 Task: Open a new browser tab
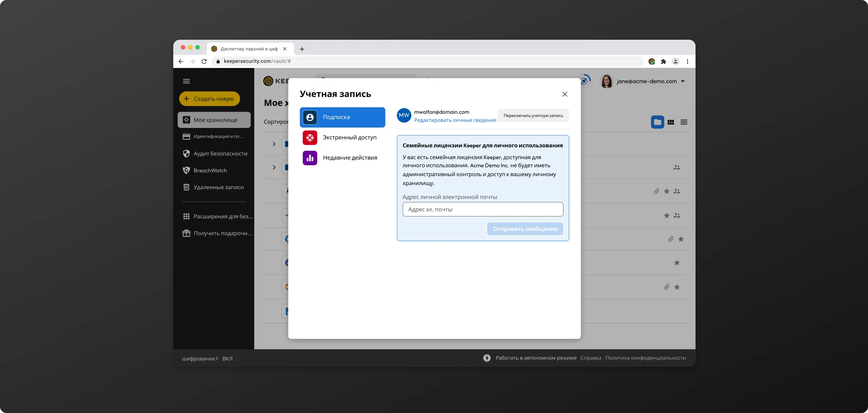click(x=302, y=49)
